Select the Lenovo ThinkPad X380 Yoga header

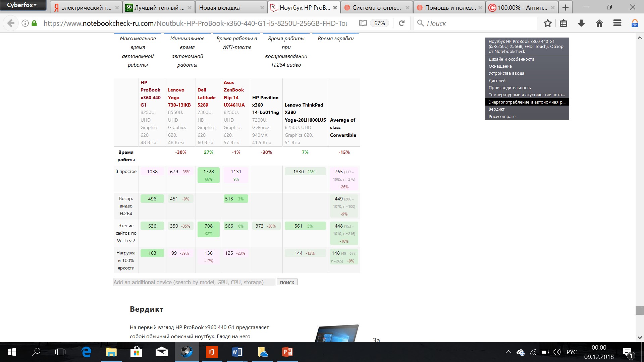pyautogui.click(x=305, y=112)
